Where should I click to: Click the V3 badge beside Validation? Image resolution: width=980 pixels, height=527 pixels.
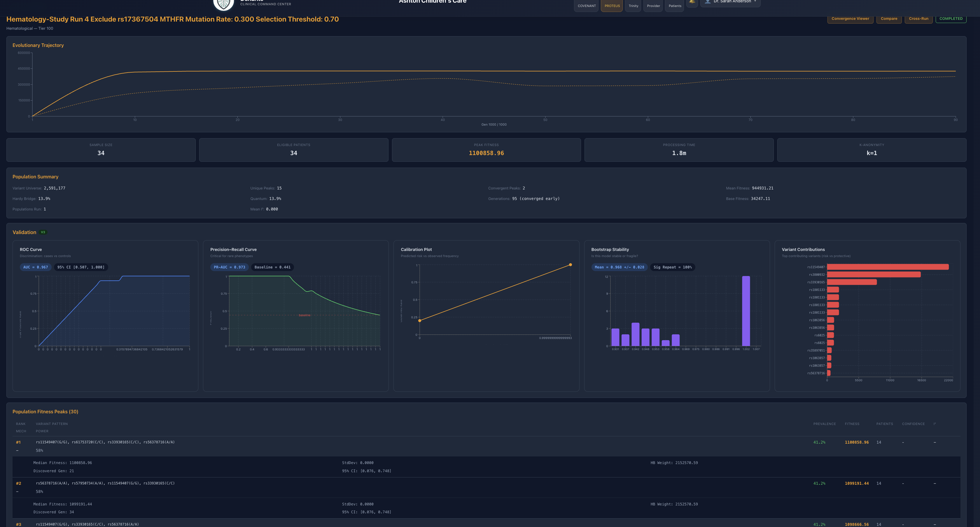(x=43, y=232)
